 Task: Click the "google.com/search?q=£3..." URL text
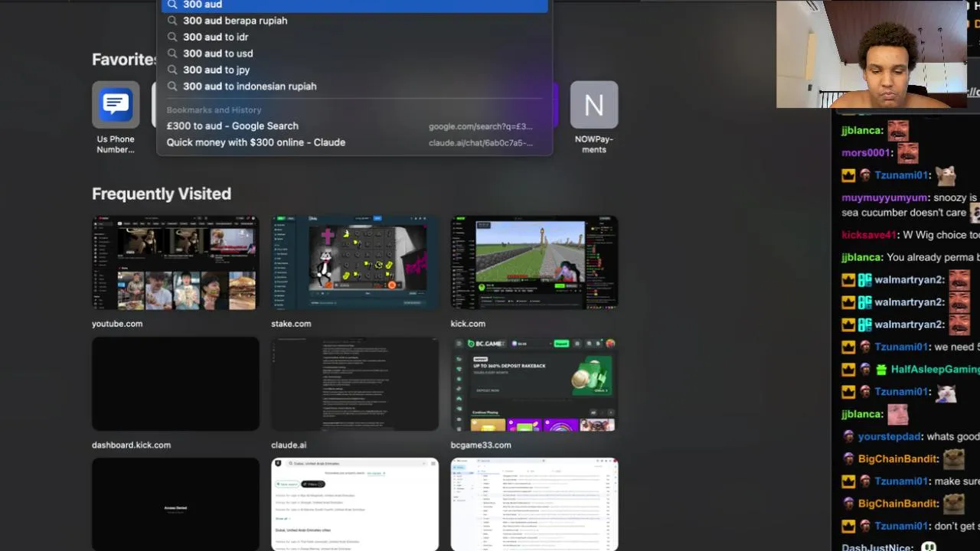pyautogui.click(x=481, y=126)
